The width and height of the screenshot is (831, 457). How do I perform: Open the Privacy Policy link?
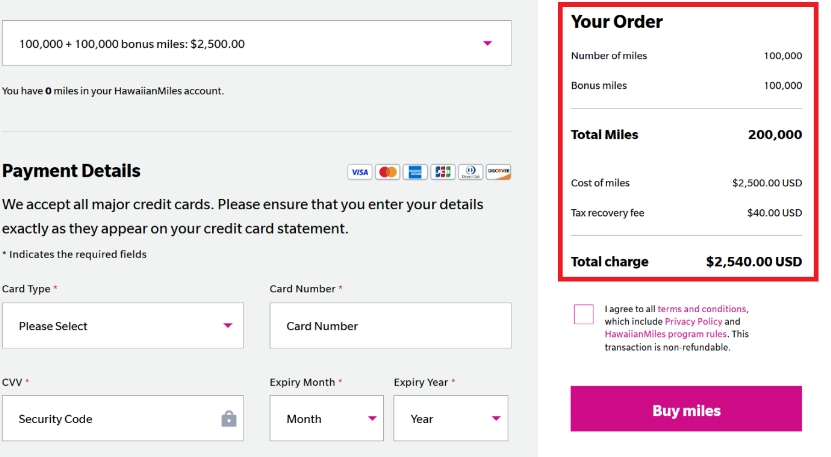pyautogui.click(x=693, y=321)
